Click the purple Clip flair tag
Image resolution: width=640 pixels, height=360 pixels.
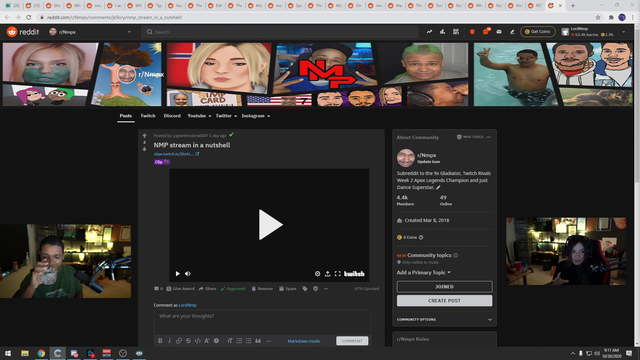pyautogui.click(x=162, y=162)
